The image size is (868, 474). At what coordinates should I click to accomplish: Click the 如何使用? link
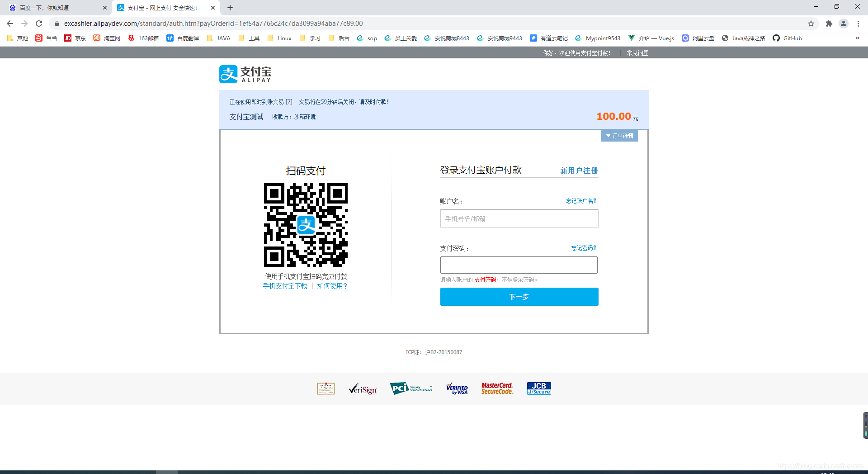tap(332, 286)
